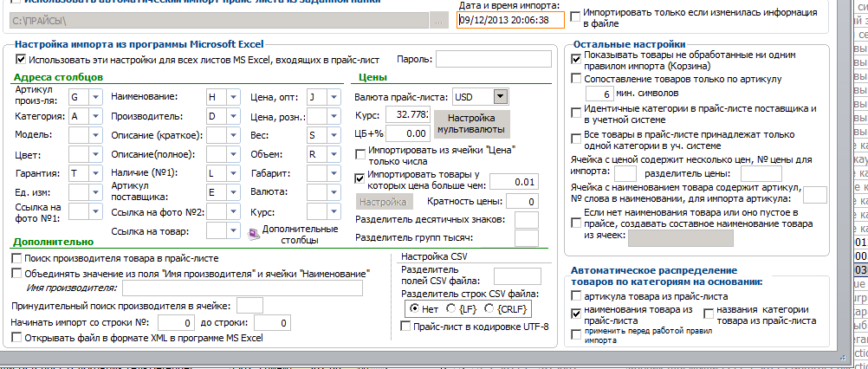Open the Цена, розн. column dropdown
This screenshot has height=369, width=868.
pyautogui.click(x=334, y=116)
